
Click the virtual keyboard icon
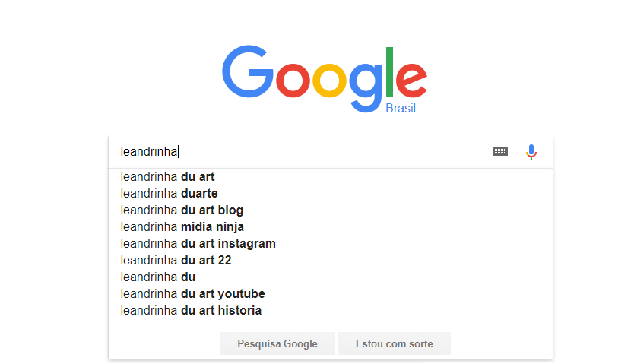tap(500, 152)
